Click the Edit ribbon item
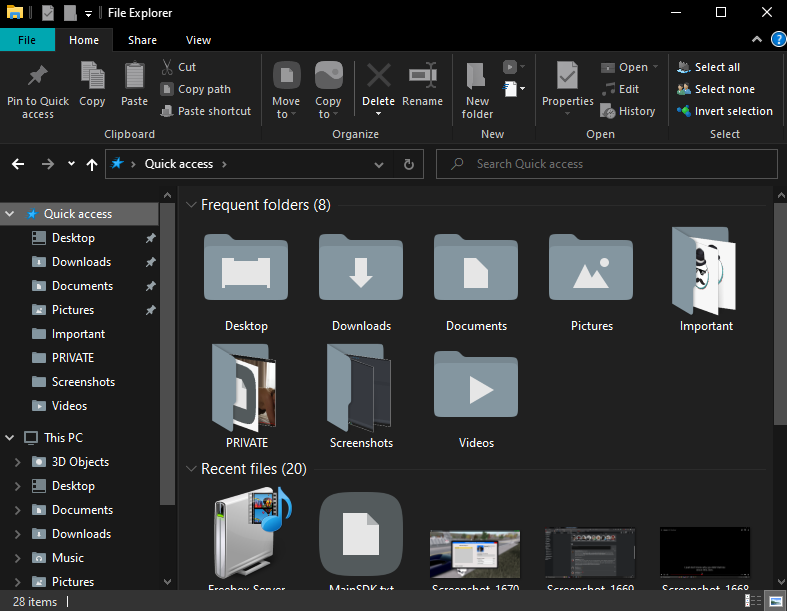 click(x=620, y=89)
